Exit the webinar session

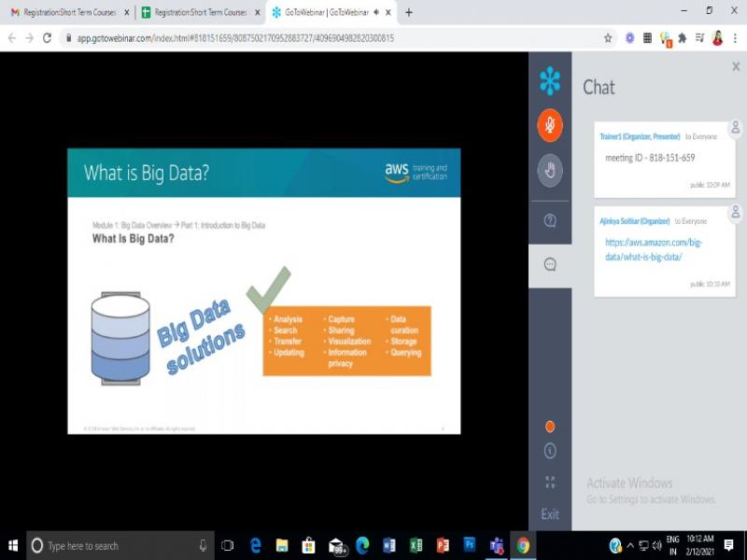pyautogui.click(x=550, y=514)
